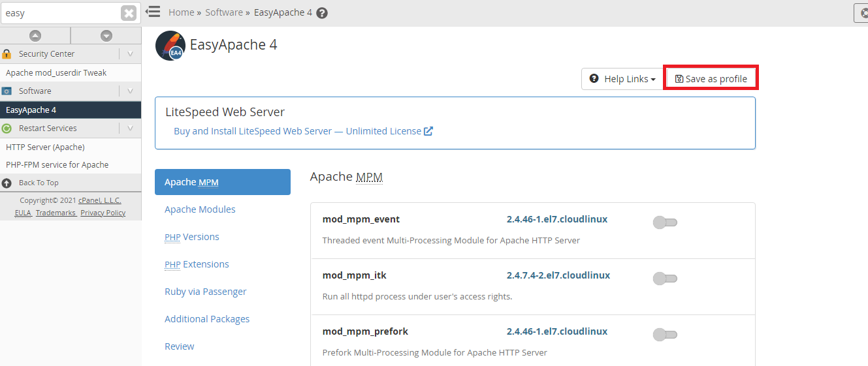
Task: Click the down arrow icon in the sidebar
Action: pos(106,36)
